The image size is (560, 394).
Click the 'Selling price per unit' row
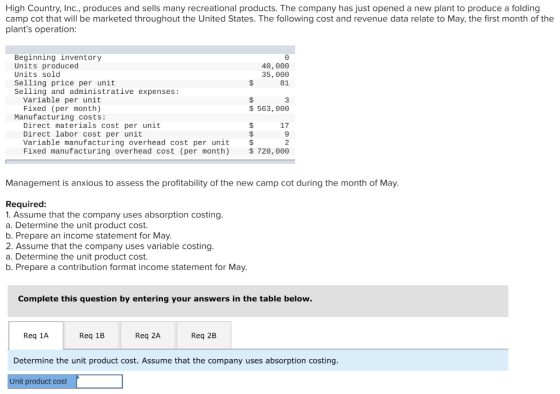(150, 83)
